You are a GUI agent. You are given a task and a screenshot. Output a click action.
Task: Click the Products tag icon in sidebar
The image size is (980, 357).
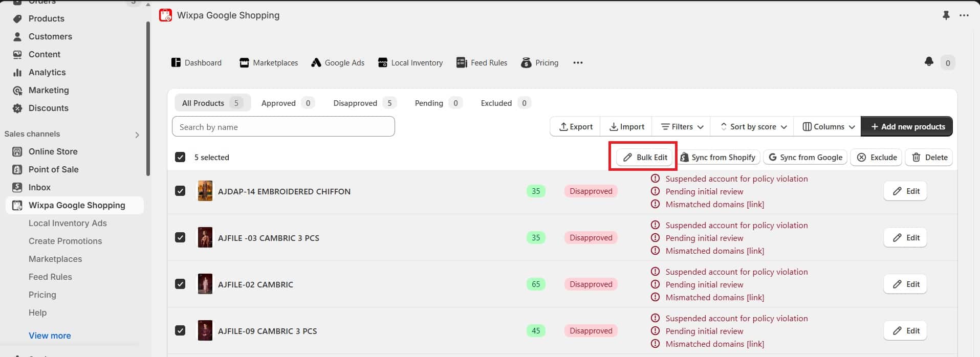(x=17, y=18)
